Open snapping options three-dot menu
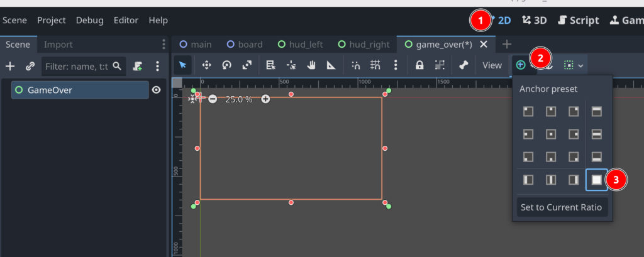The image size is (644, 257). point(395,65)
